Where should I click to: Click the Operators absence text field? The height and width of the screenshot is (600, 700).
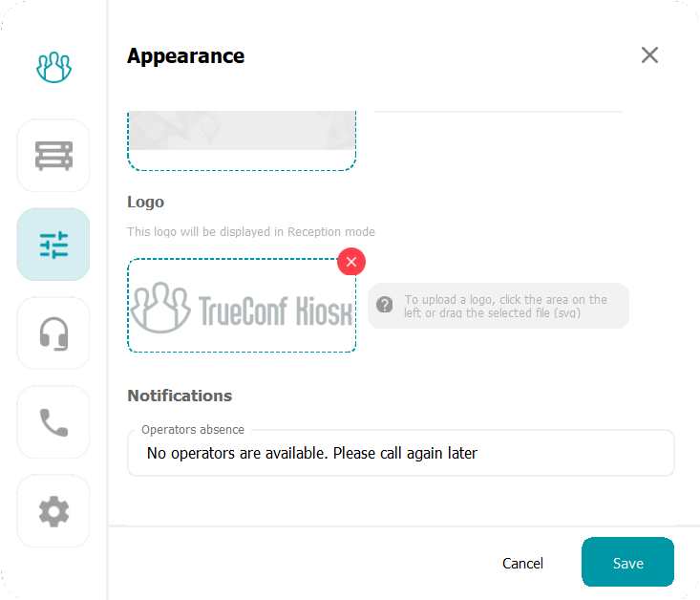pyautogui.click(x=401, y=454)
